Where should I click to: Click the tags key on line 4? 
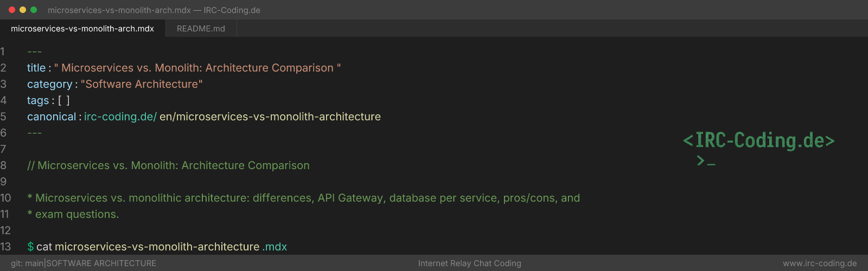coord(38,100)
